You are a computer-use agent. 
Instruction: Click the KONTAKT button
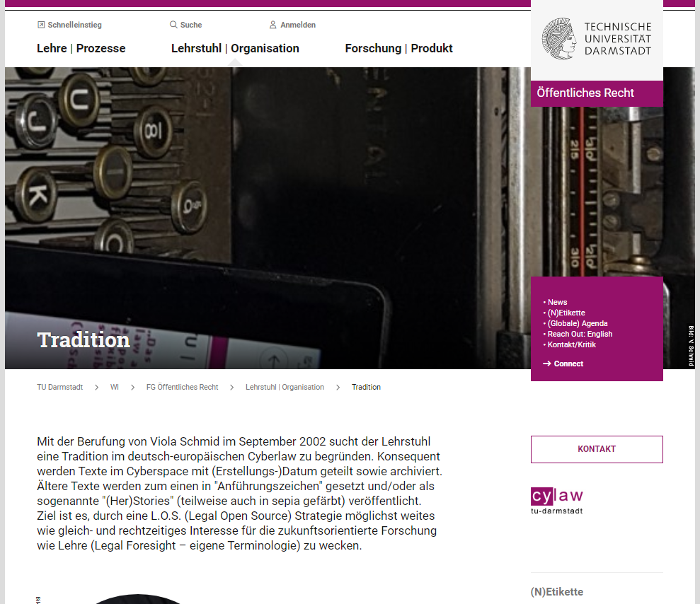pos(597,449)
